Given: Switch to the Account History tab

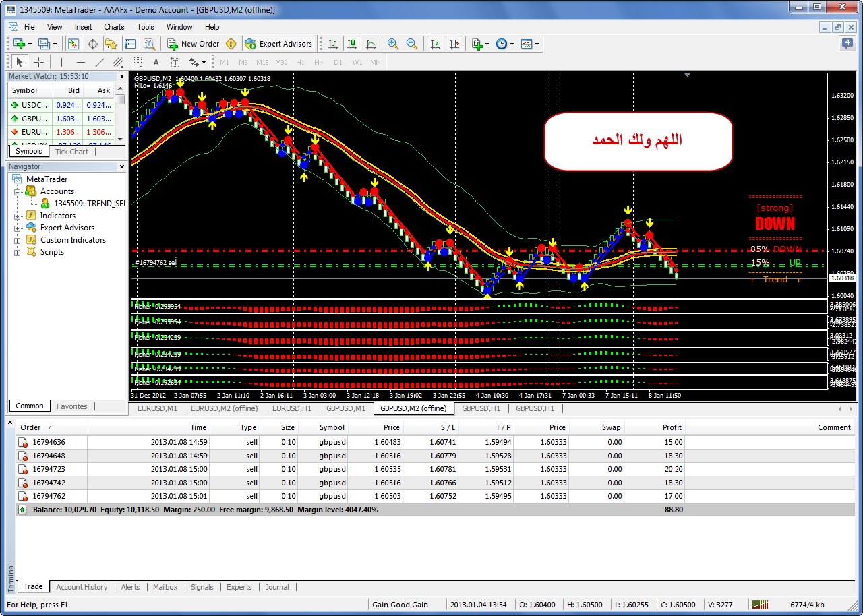Looking at the screenshot, I should [82, 587].
